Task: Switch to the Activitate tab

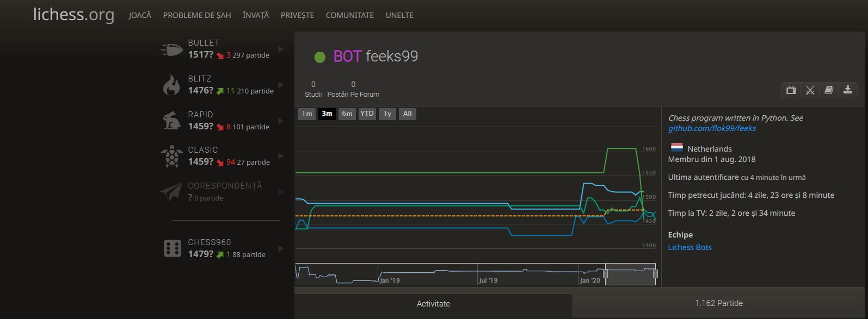Action: click(x=433, y=304)
